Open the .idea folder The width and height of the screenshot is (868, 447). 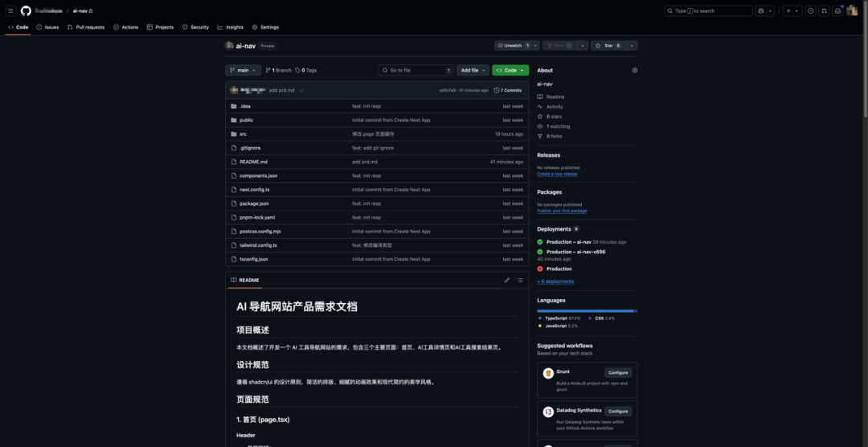click(246, 106)
